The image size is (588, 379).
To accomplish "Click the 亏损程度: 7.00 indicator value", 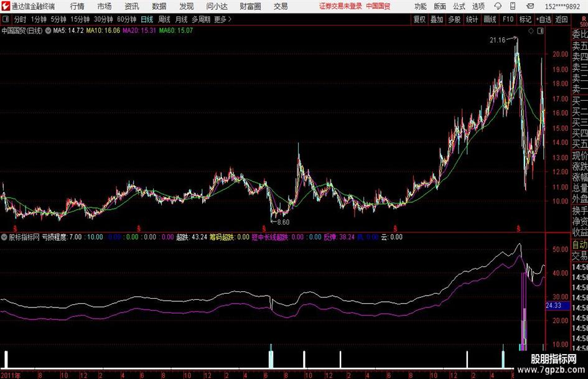I will pyautogui.click(x=62, y=237).
